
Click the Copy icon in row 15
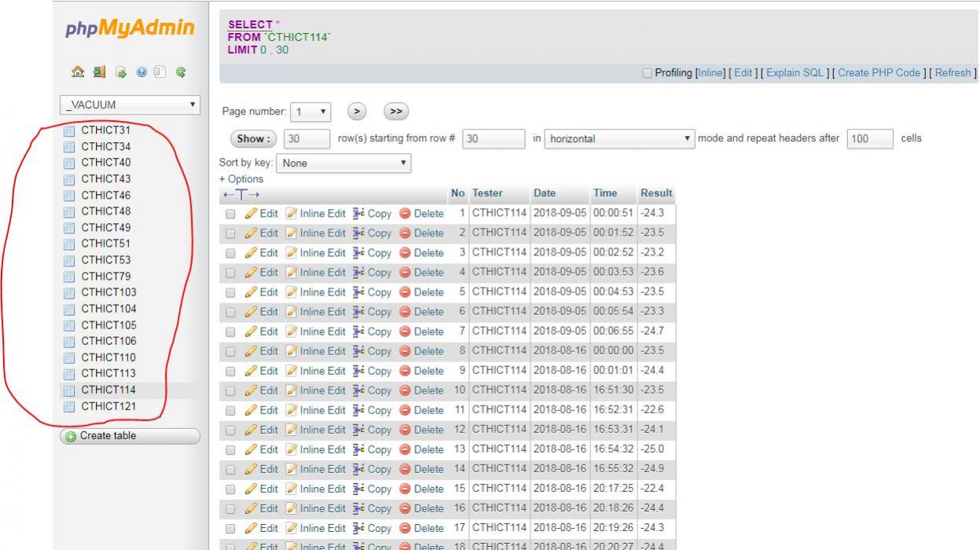pos(358,488)
